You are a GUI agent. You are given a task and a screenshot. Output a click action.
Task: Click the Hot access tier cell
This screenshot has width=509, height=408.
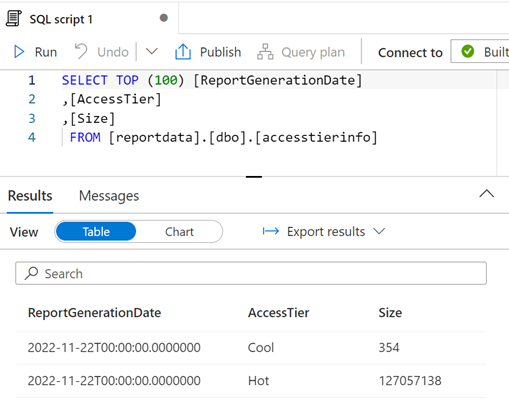pyautogui.click(x=258, y=381)
